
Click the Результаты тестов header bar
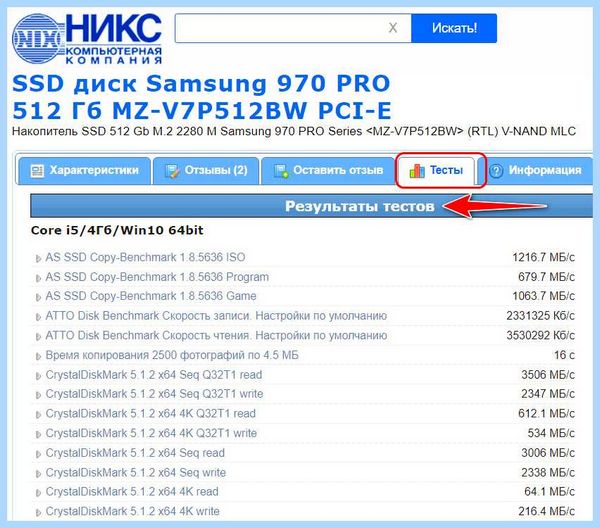click(x=311, y=206)
